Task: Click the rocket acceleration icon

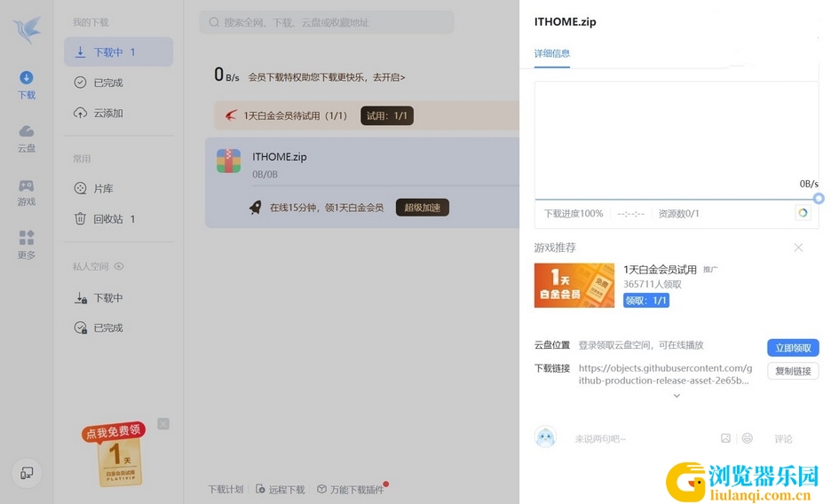Action: click(256, 208)
